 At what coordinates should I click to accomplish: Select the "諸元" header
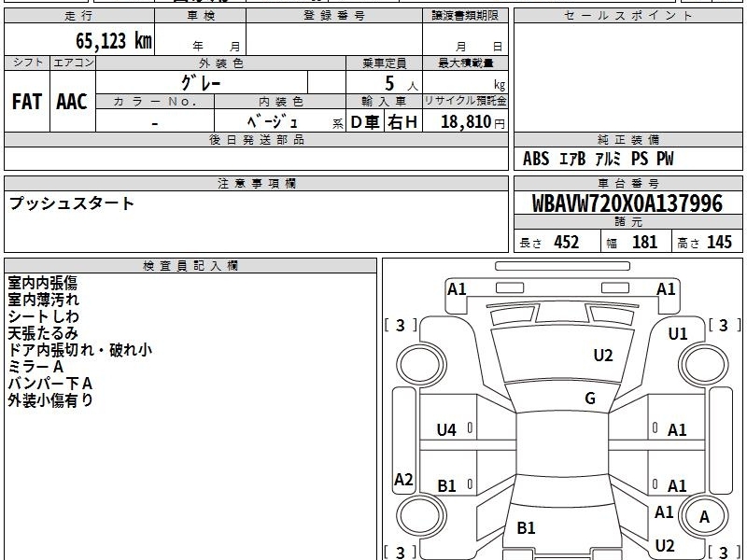tap(627, 222)
